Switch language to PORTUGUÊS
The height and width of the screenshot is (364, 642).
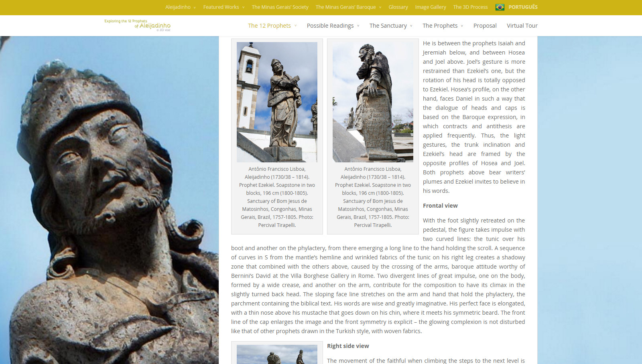pyautogui.click(x=523, y=7)
